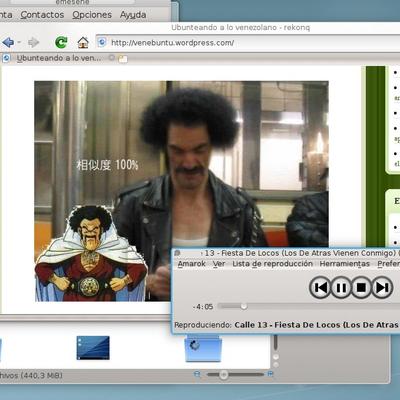400x400 pixels.
Task: Click the venebuntu.wordpress.com address bar
Action: pyautogui.click(x=248, y=43)
